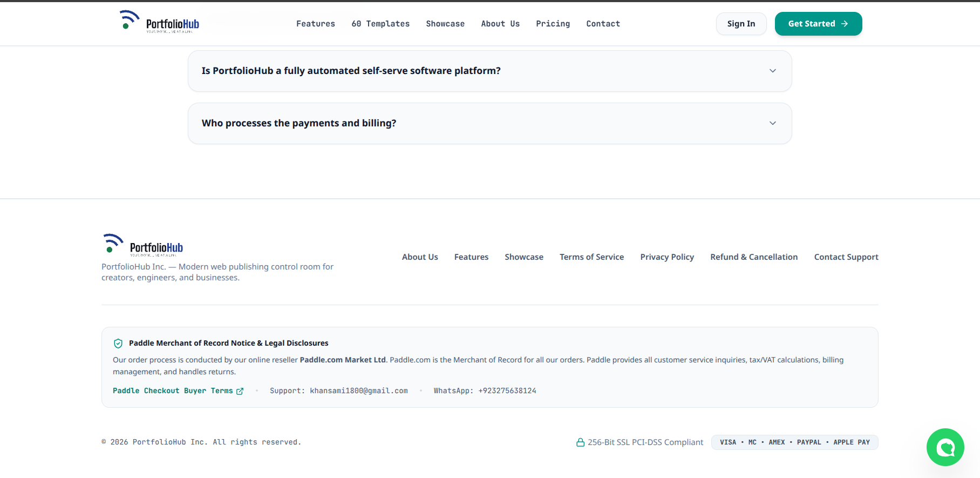This screenshot has width=980, height=478.
Task: Open Pricing in the top navigation
Action: point(553,24)
